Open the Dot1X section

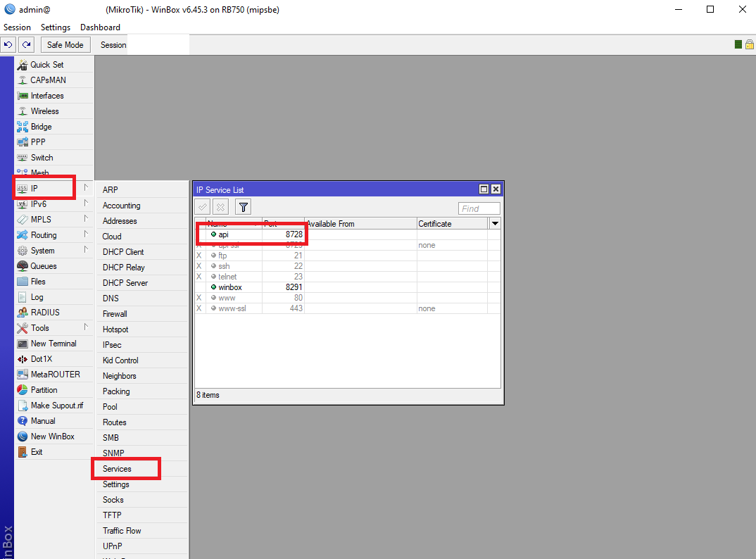(x=53, y=359)
